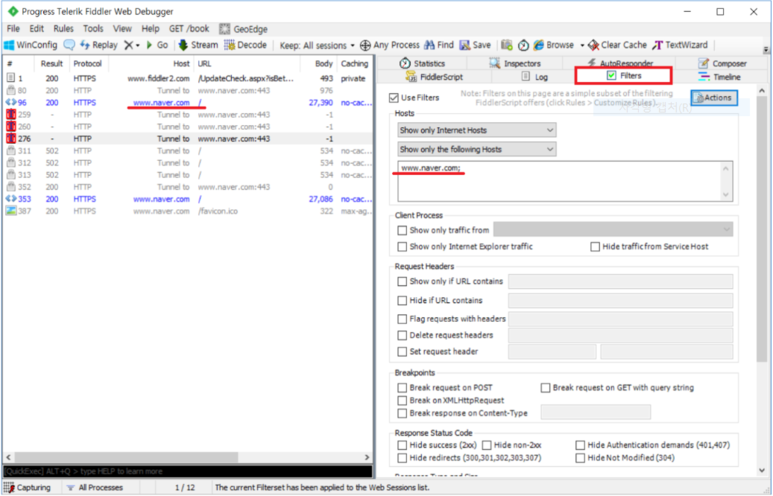Click the GeoEdge menu icon

tap(225, 29)
